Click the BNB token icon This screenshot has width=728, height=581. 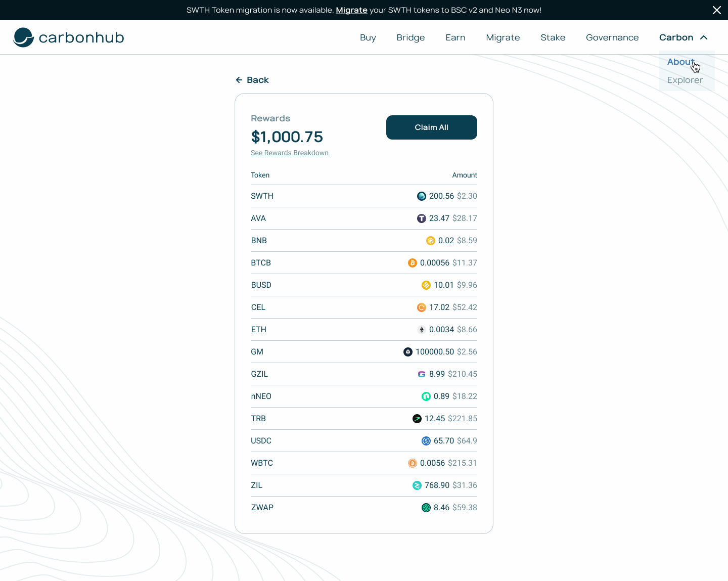coord(431,241)
